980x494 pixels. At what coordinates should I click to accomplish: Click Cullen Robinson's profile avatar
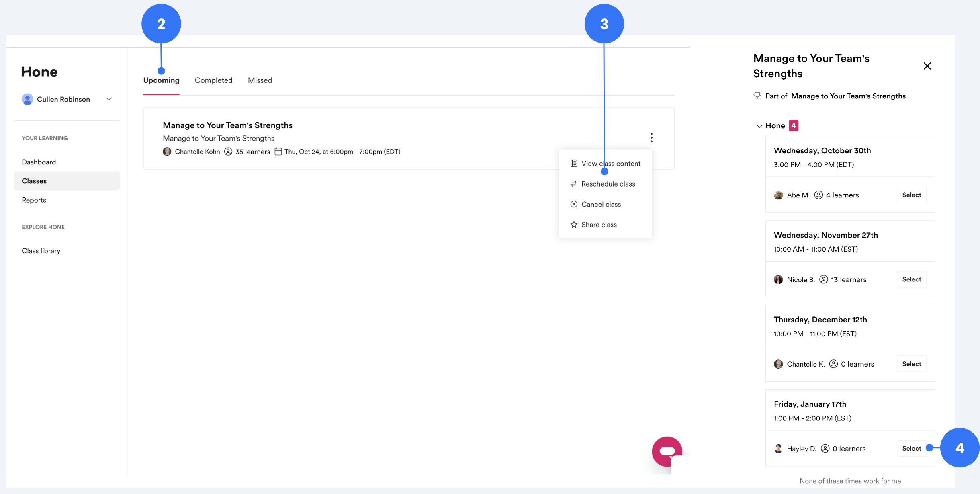point(27,99)
